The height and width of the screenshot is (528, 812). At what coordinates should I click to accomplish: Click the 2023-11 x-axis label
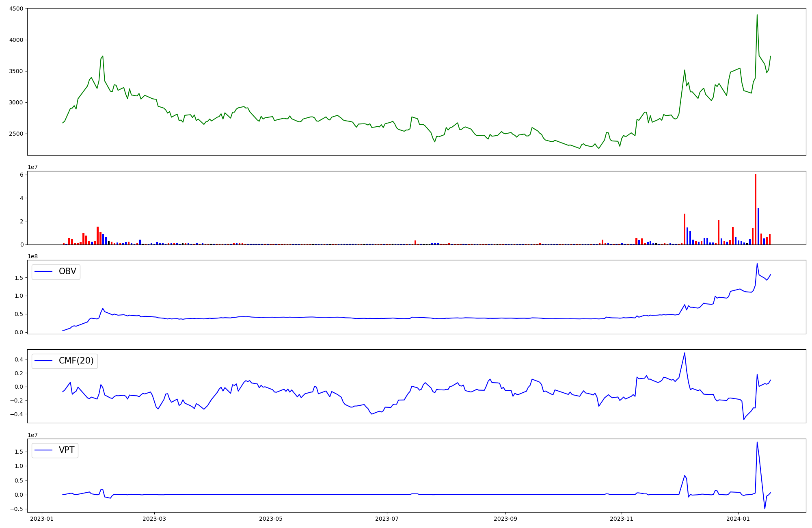coord(622,519)
